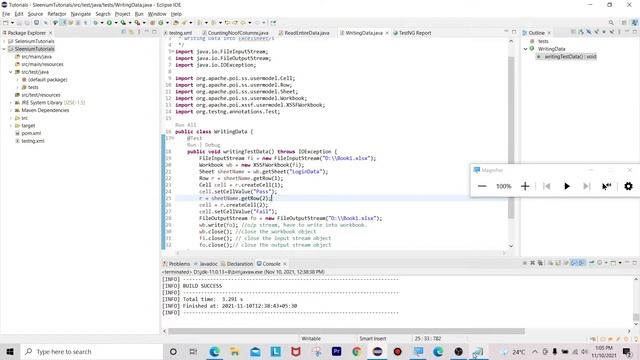Toggle Sort in Outline view toolbar

click(x=581, y=32)
